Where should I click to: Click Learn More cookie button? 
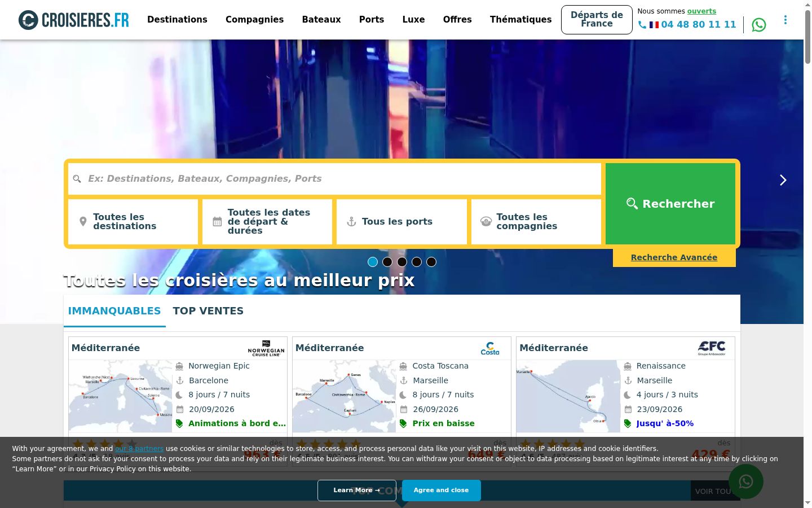(356, 491)
